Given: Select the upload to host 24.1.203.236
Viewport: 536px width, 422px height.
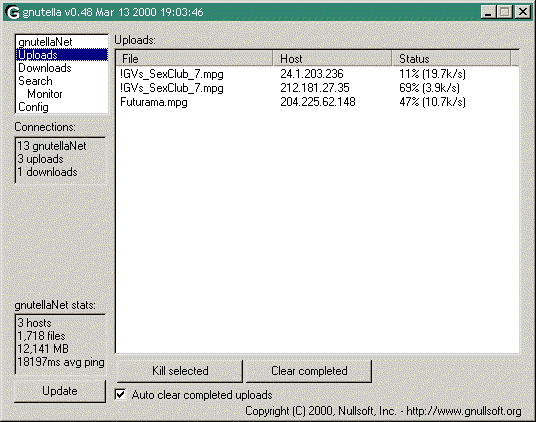Looking at the screenshot, I should pyautogui.click(x=317, y=74).
